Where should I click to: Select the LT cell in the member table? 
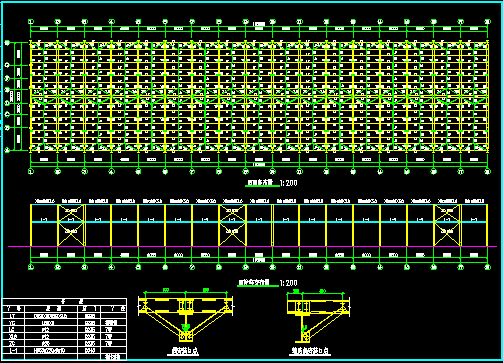13,316
